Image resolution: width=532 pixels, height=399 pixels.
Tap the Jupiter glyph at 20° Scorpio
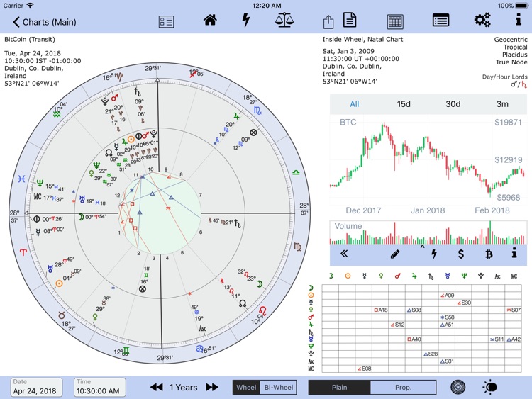point(236,116)
